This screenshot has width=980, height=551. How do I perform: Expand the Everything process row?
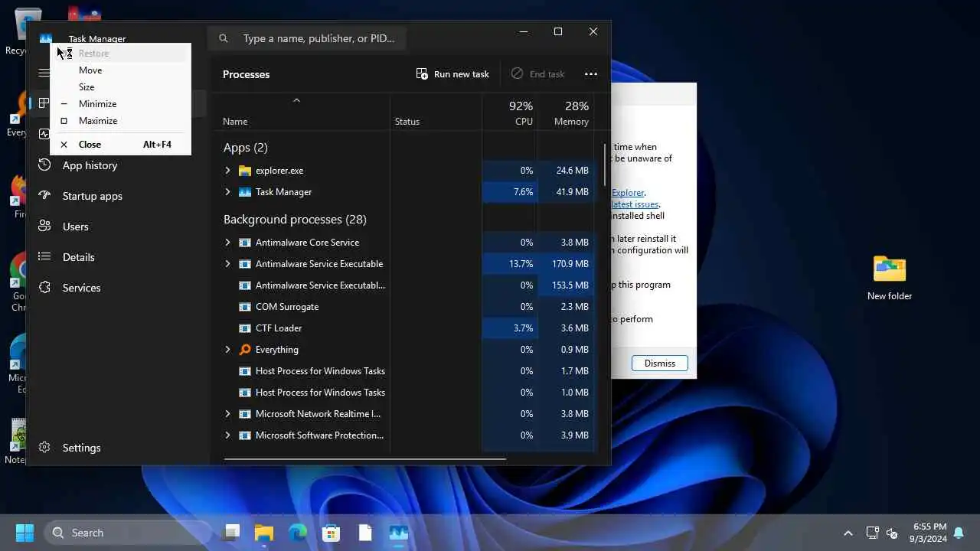click(x=227, y=350)
